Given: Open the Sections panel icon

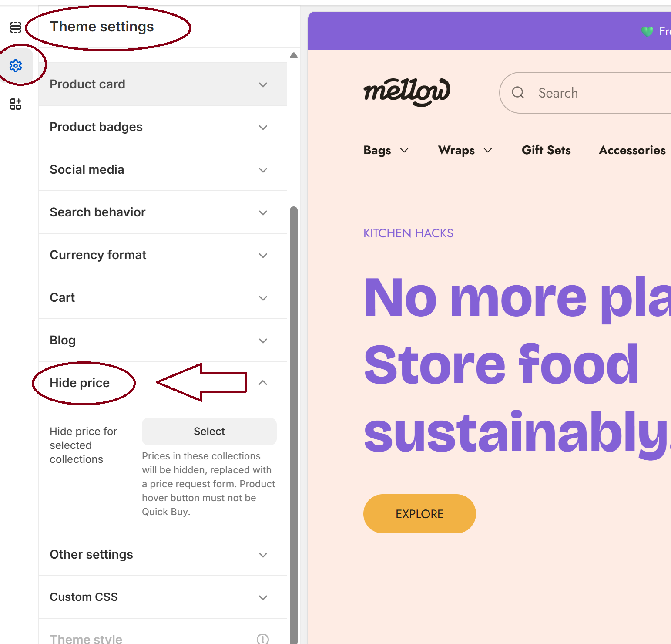Looking at the screenshot, I should [x=16, y=27].
